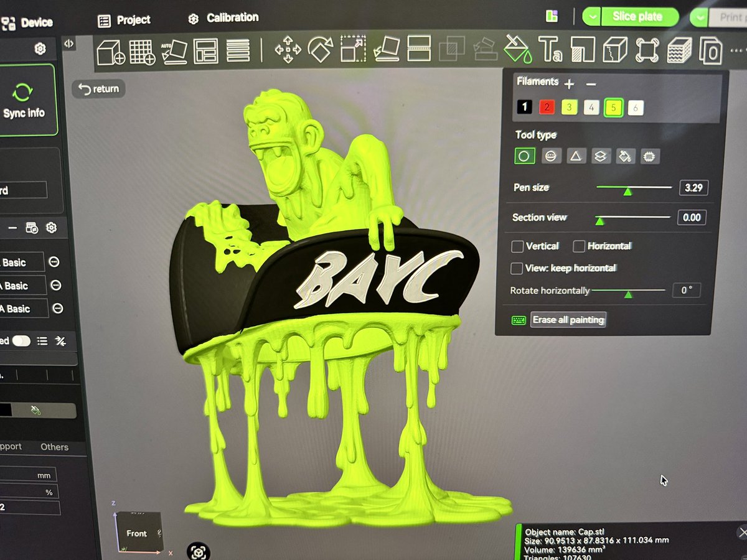This screenshot has height=560, width=747.
Task: Expand the Slice plate dropdown arrow
Action: 591,17
